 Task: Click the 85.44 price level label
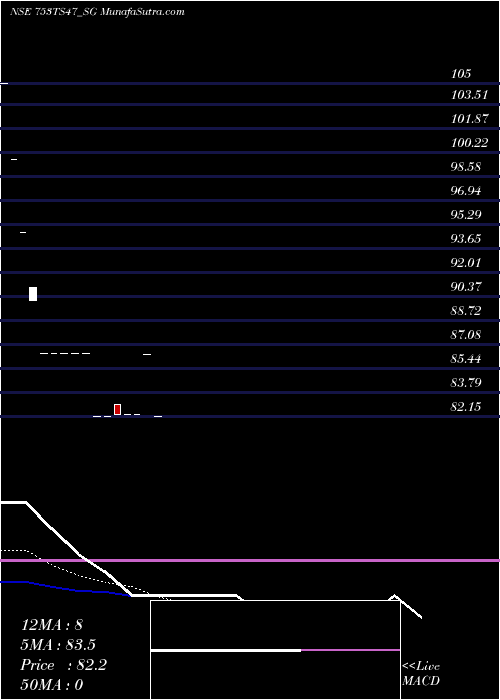point(466,358)
